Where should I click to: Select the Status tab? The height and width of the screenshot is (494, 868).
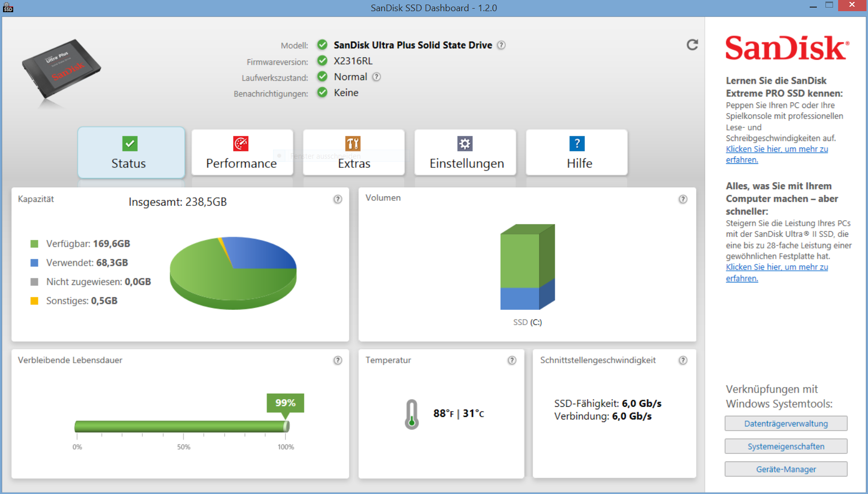pos(131,153)
